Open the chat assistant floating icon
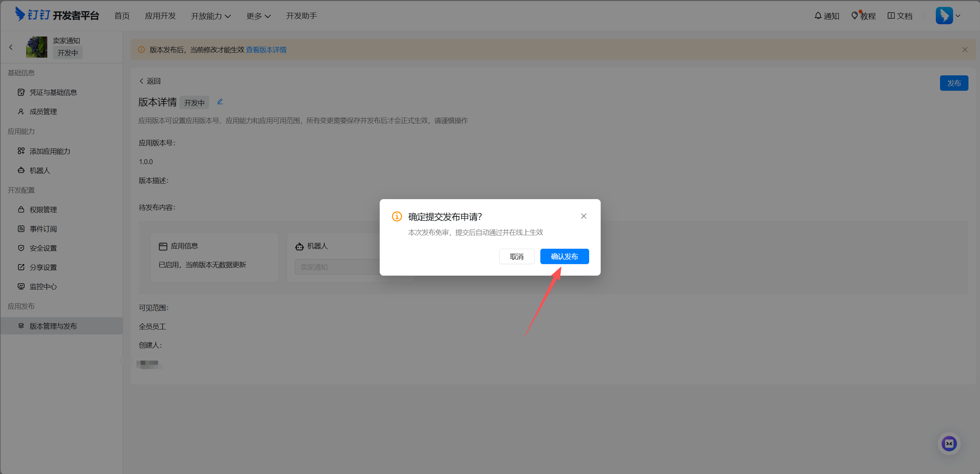The height and width of the screenshot is (474, 980). click(949, 444)
